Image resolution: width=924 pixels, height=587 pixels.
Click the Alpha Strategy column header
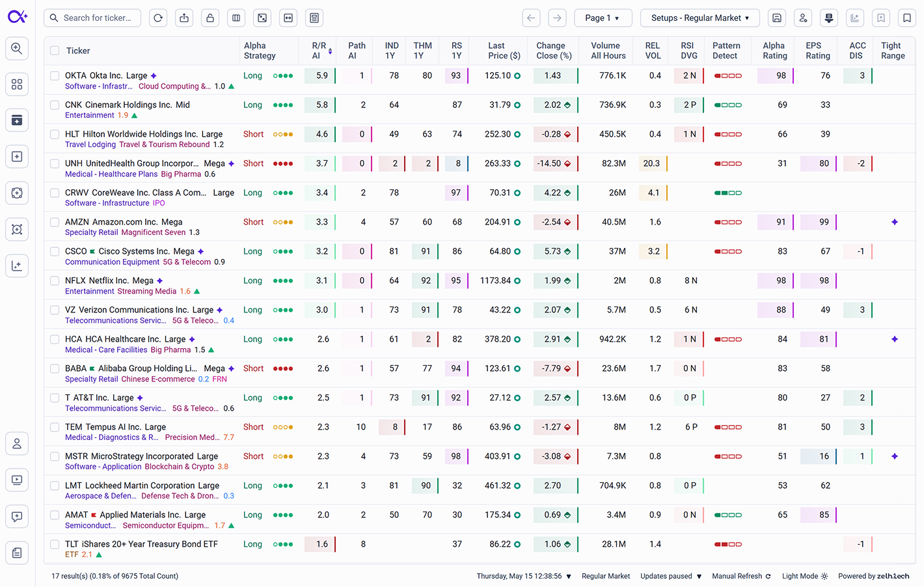260,51
